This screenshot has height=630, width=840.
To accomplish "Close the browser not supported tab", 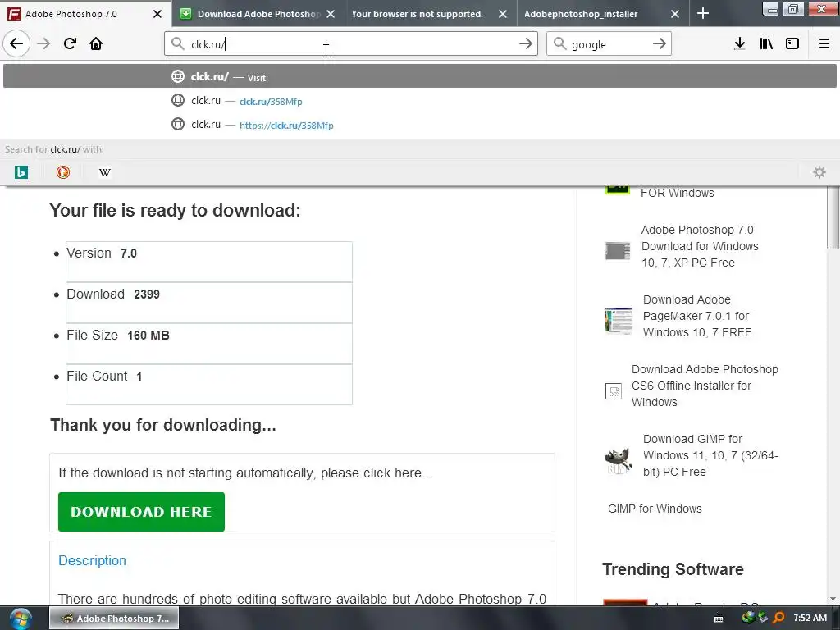I will coord(503,14).
